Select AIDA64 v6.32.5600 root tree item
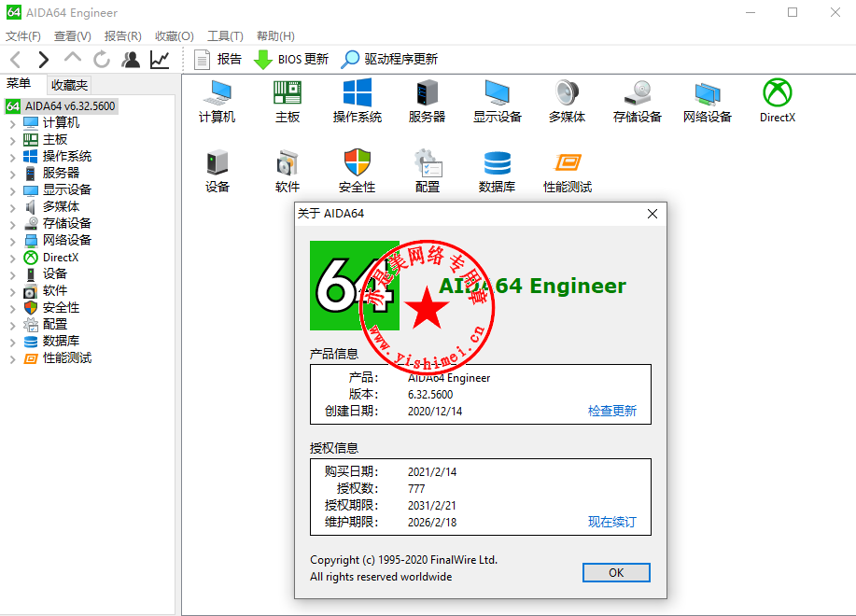The image size is (856, 616). coord(62,105)
